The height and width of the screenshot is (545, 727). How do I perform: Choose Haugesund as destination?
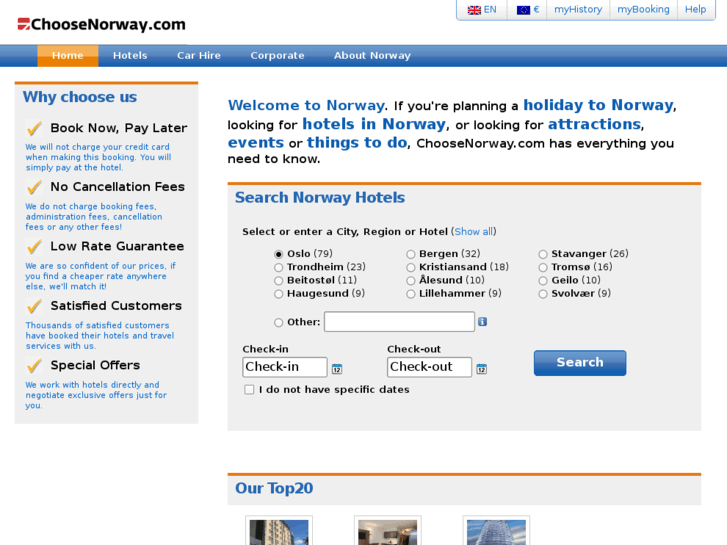[x=278, y=294]
